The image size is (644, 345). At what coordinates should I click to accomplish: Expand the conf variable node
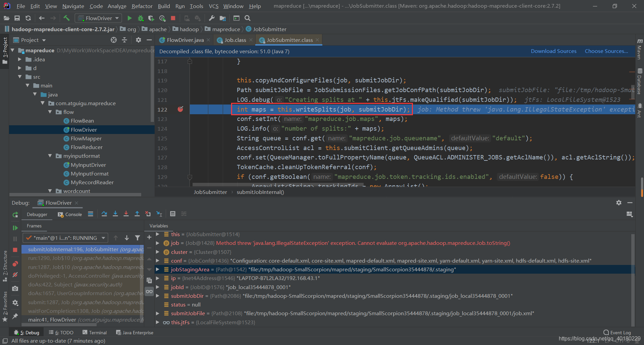(x=157, y=261)
